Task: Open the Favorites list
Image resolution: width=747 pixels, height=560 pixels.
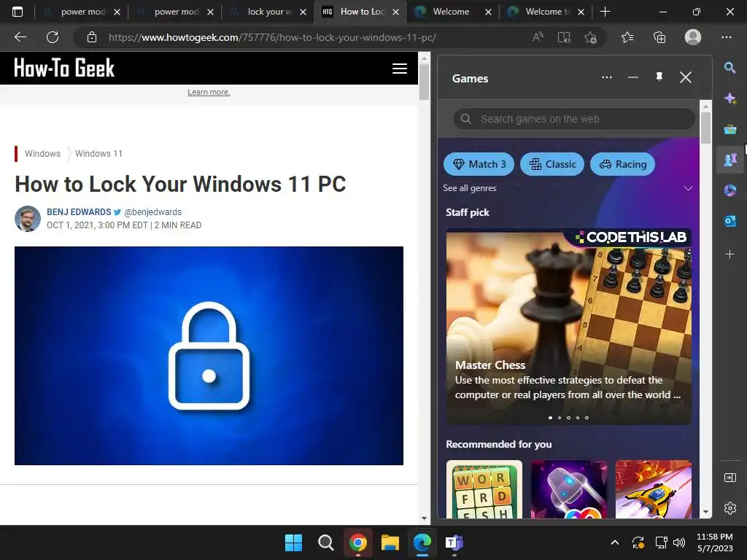Action: [627, 37]
